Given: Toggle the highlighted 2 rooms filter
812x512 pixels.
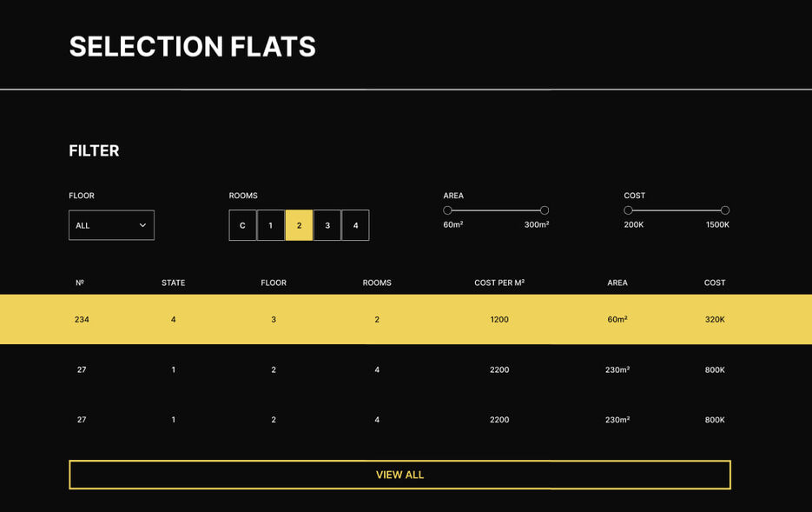Looking at the screenshot, I should pyautogui.click(x=299, y=225).
